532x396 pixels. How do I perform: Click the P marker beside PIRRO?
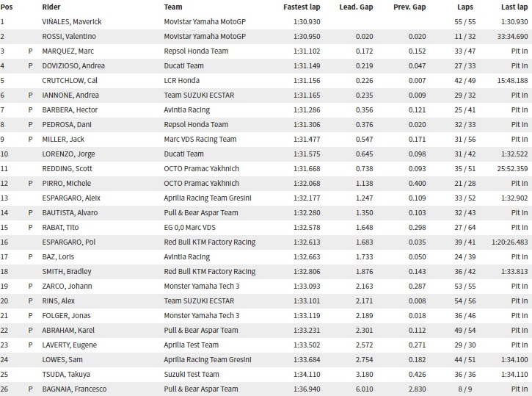click(30, 183)
